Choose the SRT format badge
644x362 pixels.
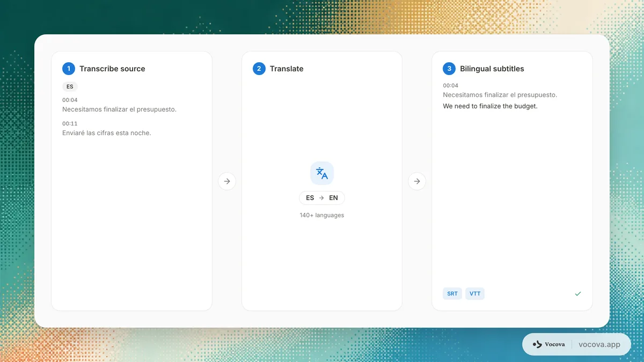(x=452, y=294)
